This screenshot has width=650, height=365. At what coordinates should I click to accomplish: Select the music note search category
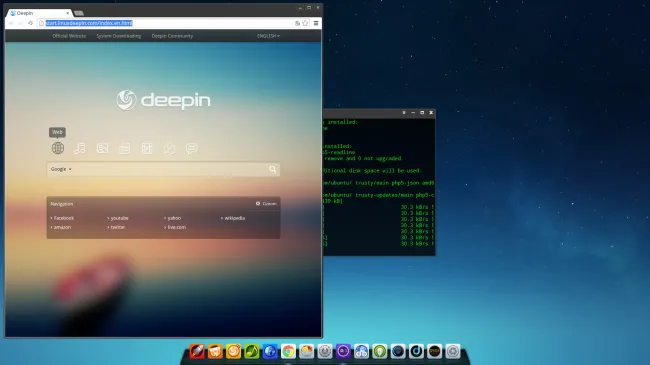tap(80, 148)
